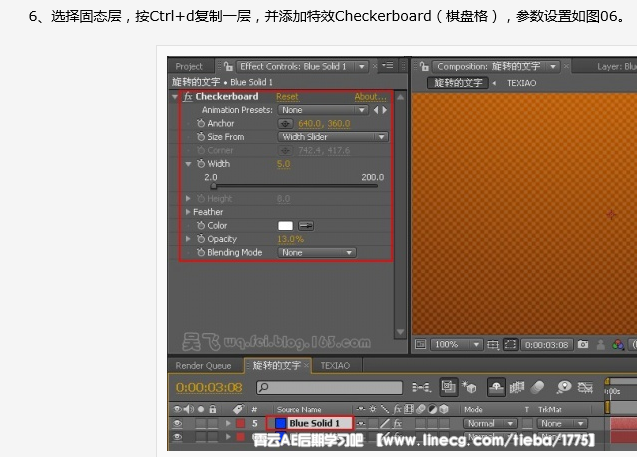This screenshot has width=637, height=457.
Task: Collapse the Width property triangle
Action: pos(188,164)
